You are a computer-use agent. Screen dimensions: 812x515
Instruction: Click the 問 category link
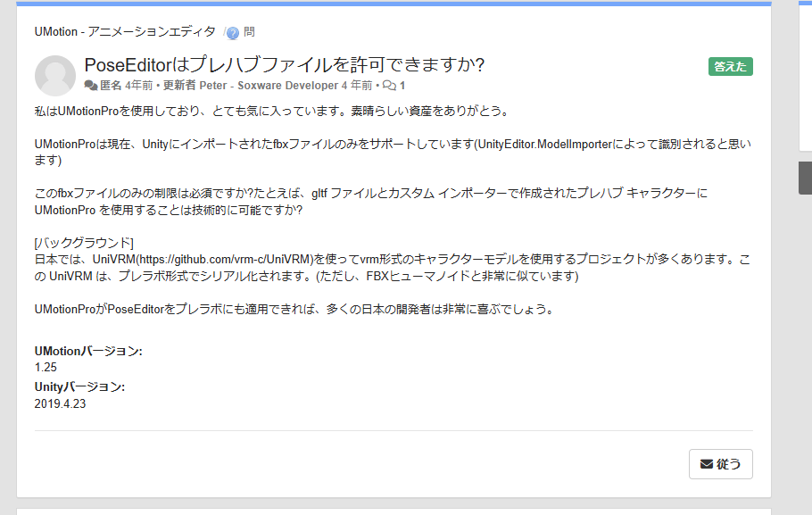(x=249, y=31)
